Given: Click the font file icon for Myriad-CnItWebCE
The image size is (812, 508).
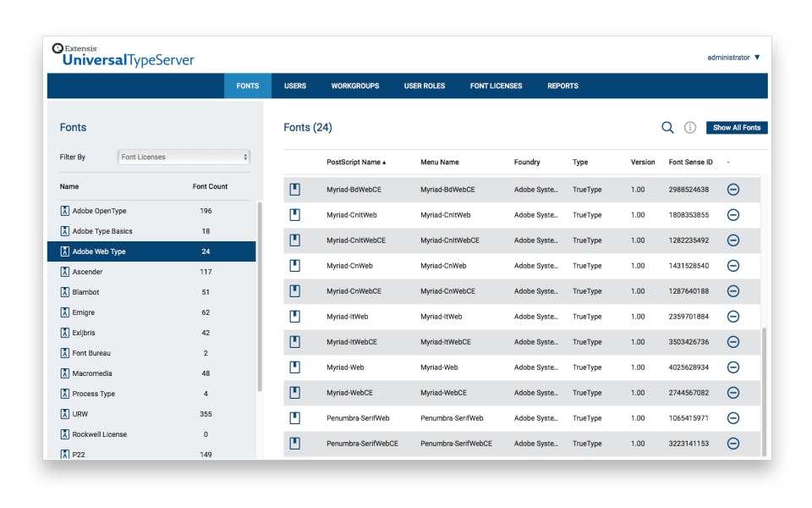Looking at the screenshot, I should pos(294,240).
